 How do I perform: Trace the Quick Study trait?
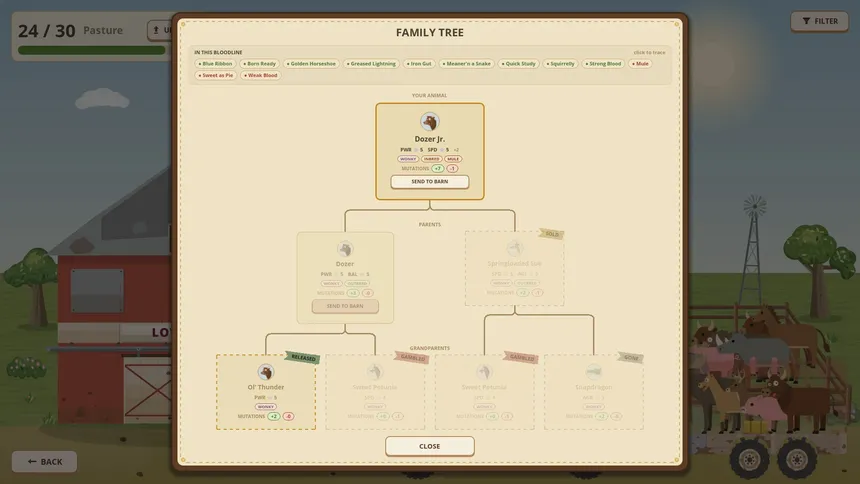pos(518,64)
